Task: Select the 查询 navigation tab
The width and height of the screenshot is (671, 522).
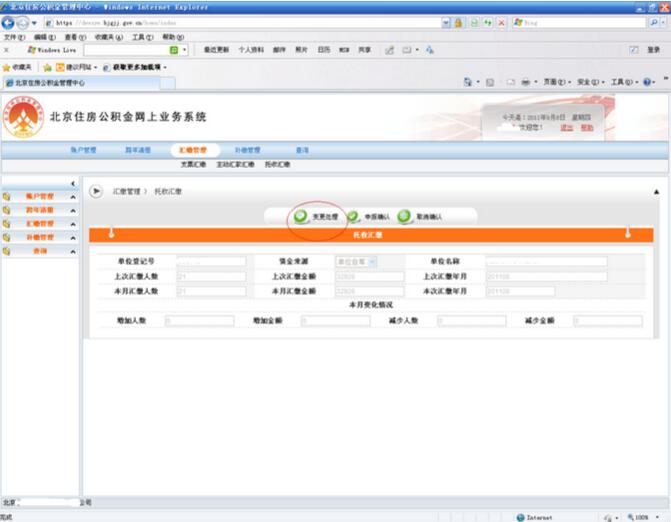Action: (302, 150)
